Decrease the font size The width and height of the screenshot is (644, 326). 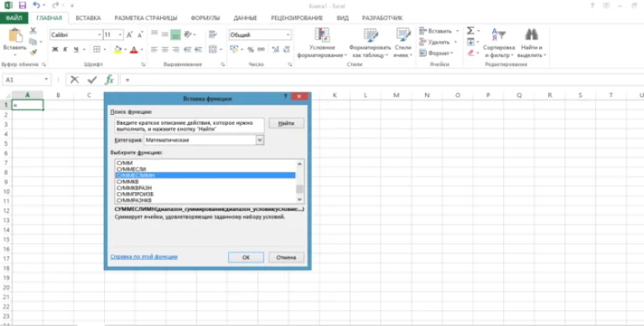(140, 35)
